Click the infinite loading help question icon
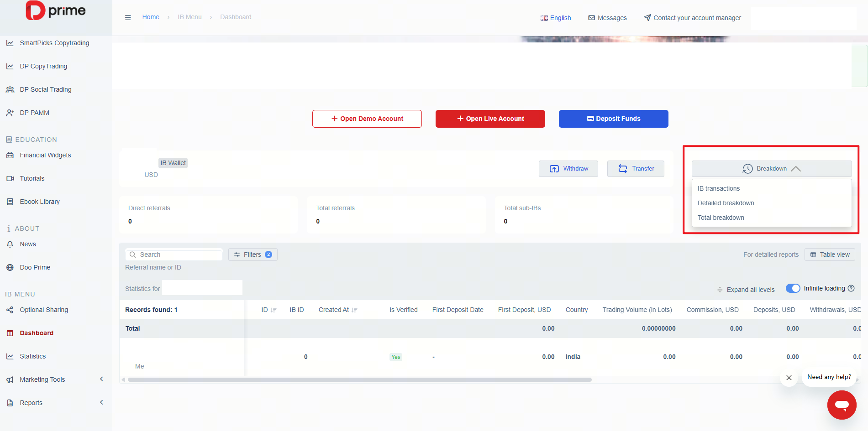The width and height of the screenshot is (868, 431). (851, 288)
